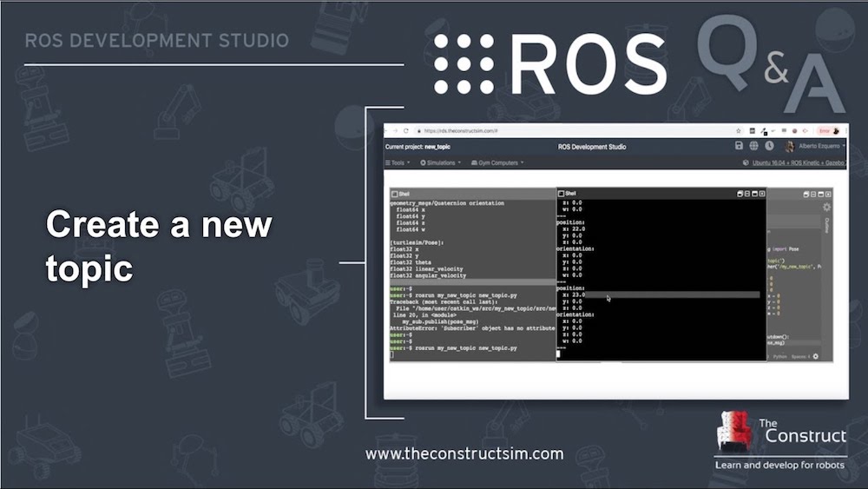Click the [turtlesim/Pose]: line

point(417,242)
